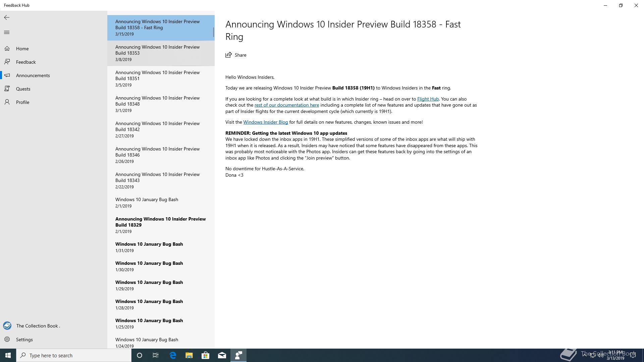Open Build 18346 announcement
Image resolution: width=644 pixels, height=362 pixels.
(161, 155)
